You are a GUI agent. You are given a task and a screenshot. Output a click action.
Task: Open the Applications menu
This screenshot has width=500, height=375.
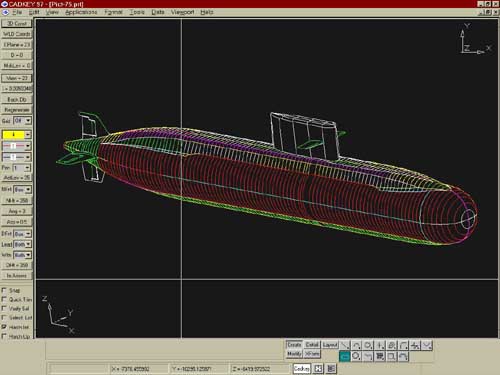pyautogui.click(x=81, y=12)
